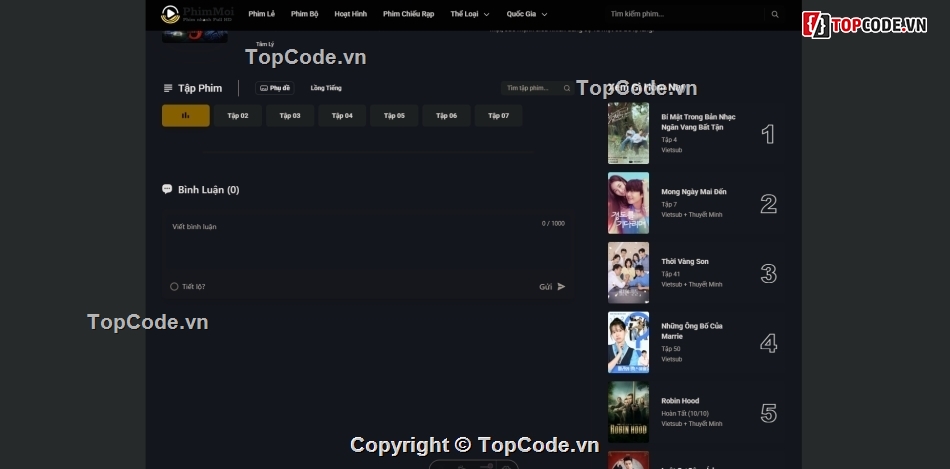Focus the Tìm kiếm phim search field
Image resolution: width=950 pixels, height=469 pixels.
coord(685,14)
